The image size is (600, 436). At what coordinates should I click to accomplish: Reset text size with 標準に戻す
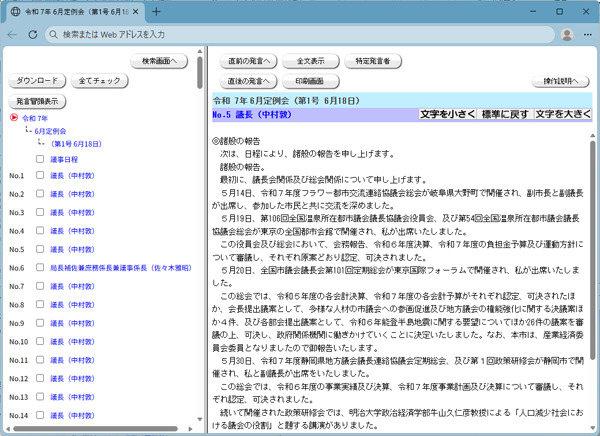(x=505, y=114)
